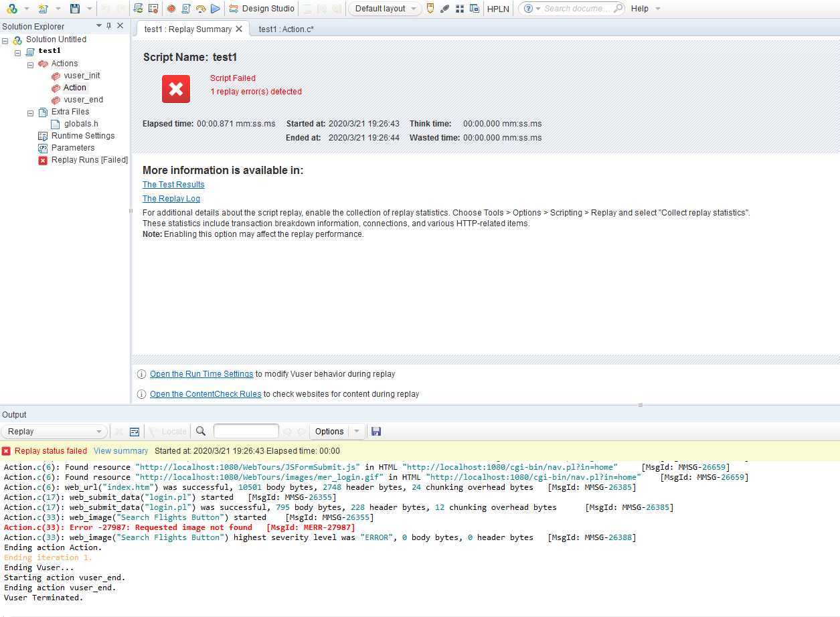Collapse the Extra Files folder
Viewport: 840px width, 617px height.
(x=30, y=113)
